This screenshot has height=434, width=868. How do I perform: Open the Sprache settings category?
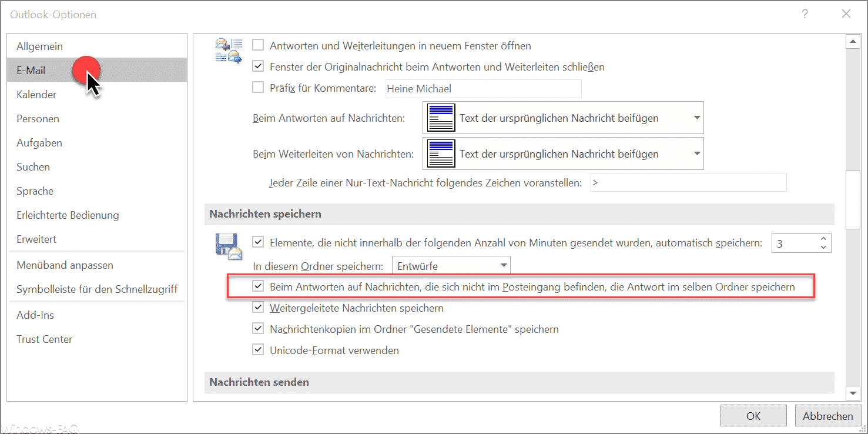click(97, 191)
